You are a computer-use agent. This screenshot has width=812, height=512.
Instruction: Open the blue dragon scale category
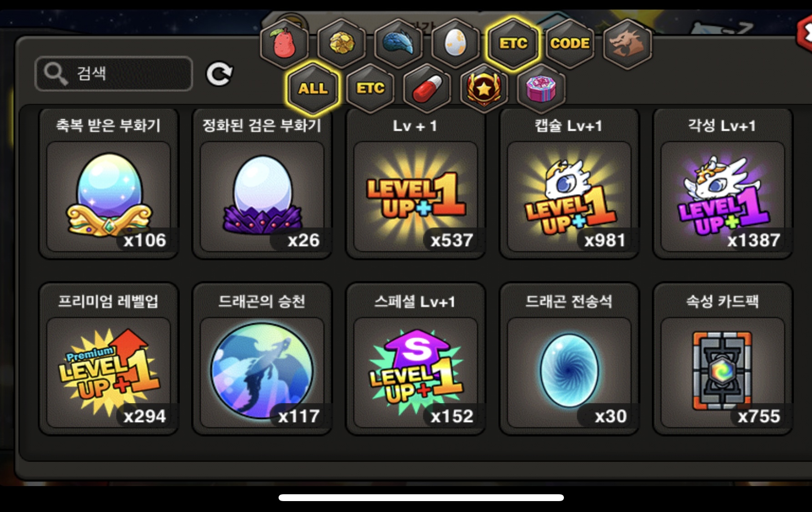click(399, 44)
